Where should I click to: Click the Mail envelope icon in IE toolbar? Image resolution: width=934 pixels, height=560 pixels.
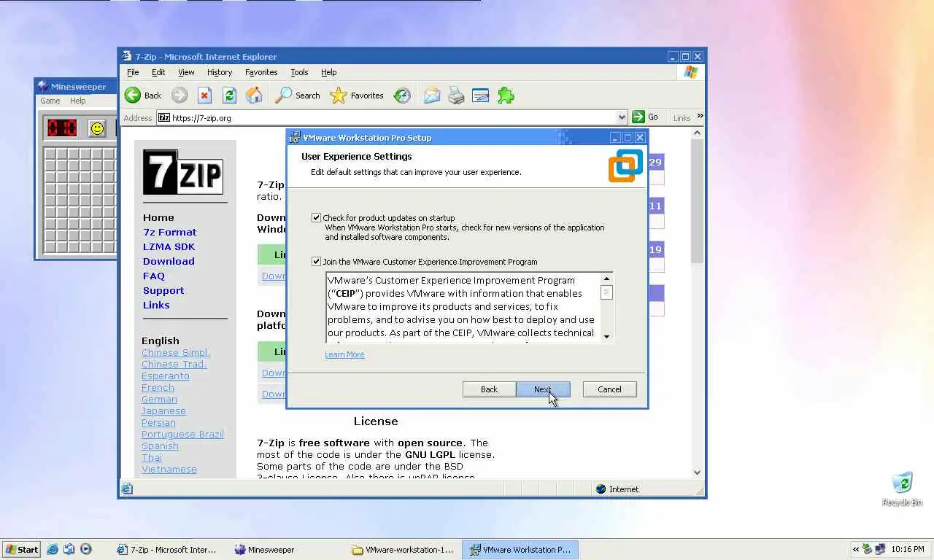(432, 96)
